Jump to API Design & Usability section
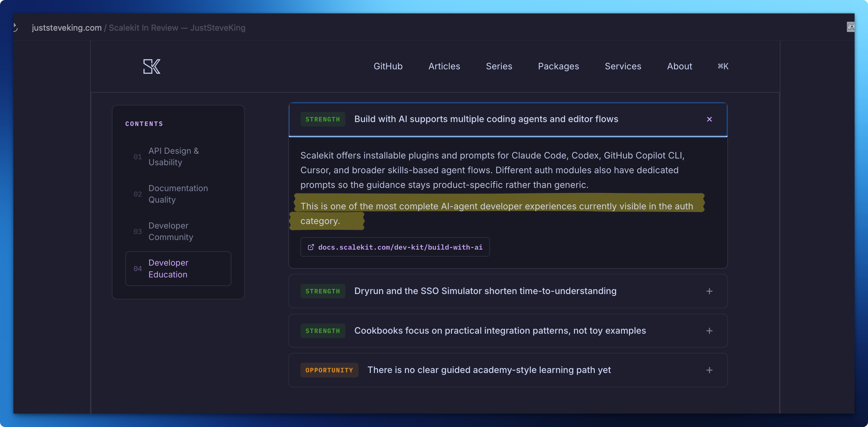This screenshot has width=868, height=427. click(178, 157)
